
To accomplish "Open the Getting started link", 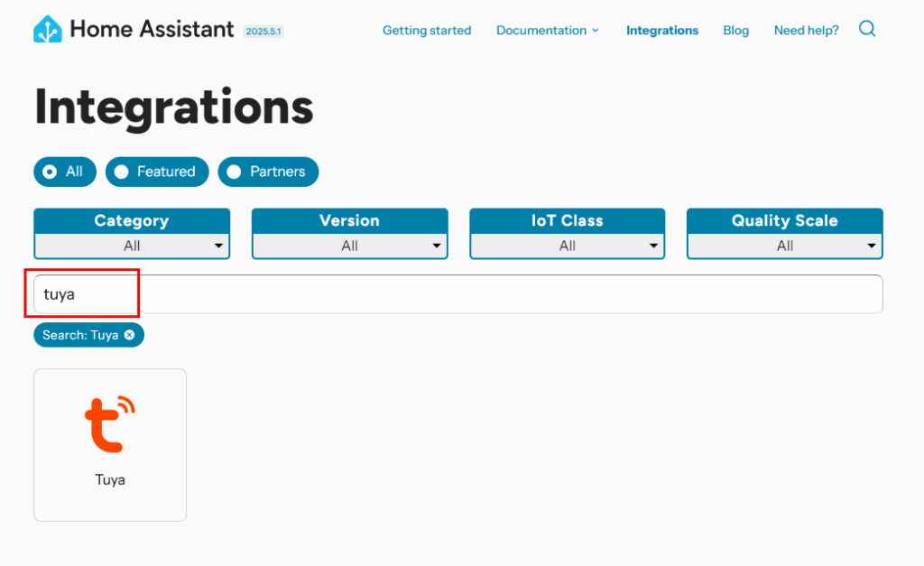I will (x=427, y=31).
